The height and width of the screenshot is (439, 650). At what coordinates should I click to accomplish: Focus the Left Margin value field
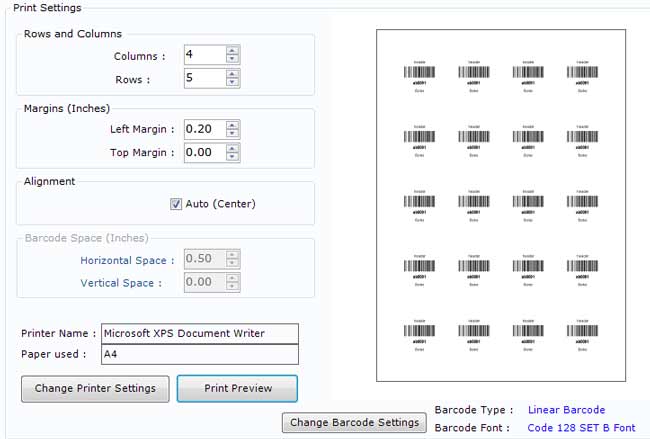pyautogui.click(x=205, y=129)
